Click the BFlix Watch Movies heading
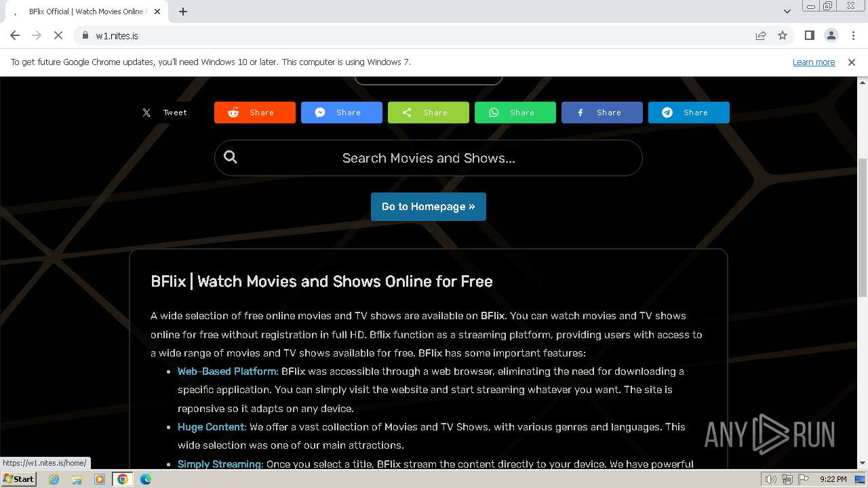The image size is (868, 488). (x=321, y=281)
